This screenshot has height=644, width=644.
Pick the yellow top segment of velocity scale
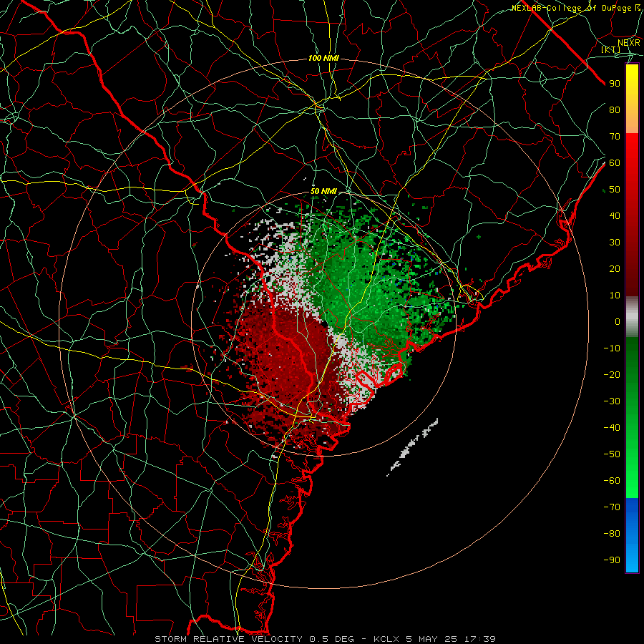click(632, 99)
